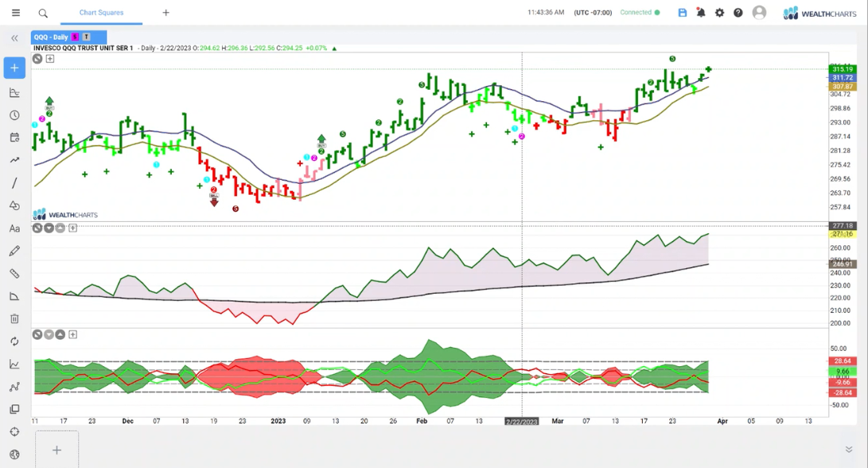Move second panel up with up arrow

60,228
